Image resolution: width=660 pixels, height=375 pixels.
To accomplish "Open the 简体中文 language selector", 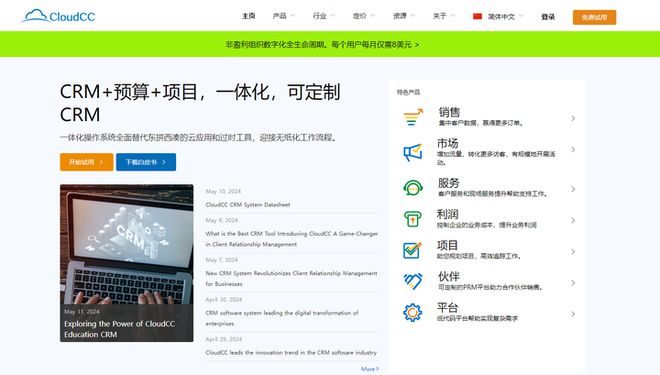I will [x=498, y=16].
